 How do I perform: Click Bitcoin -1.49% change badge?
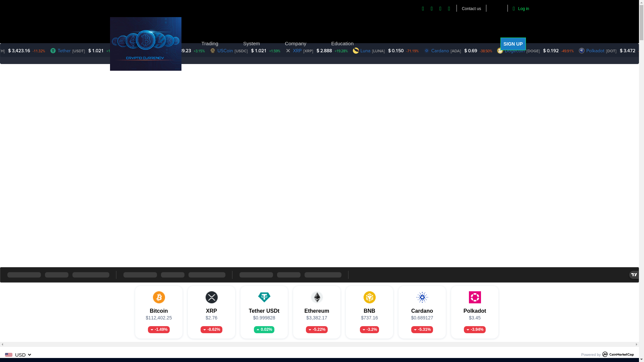[x=159, y=330]
